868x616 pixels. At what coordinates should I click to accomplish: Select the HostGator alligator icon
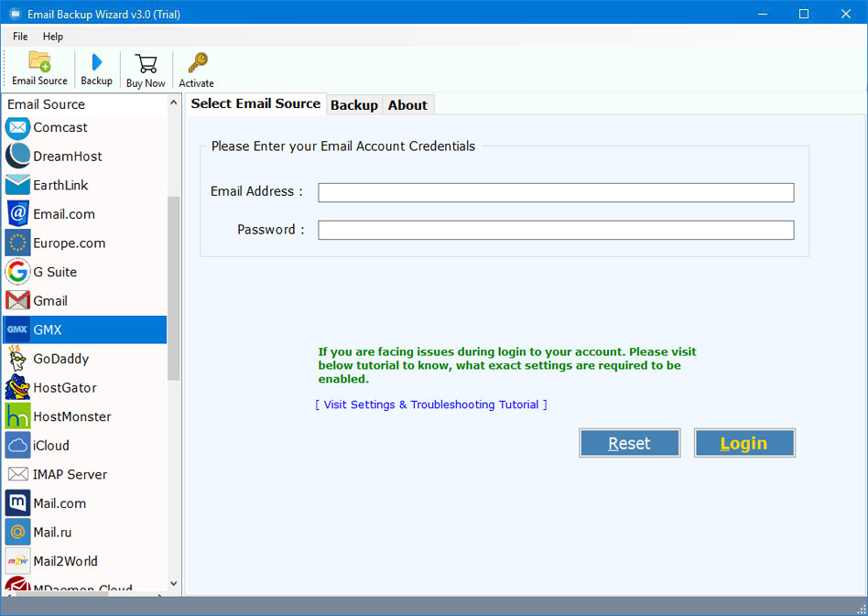click(x=17, y=387)
